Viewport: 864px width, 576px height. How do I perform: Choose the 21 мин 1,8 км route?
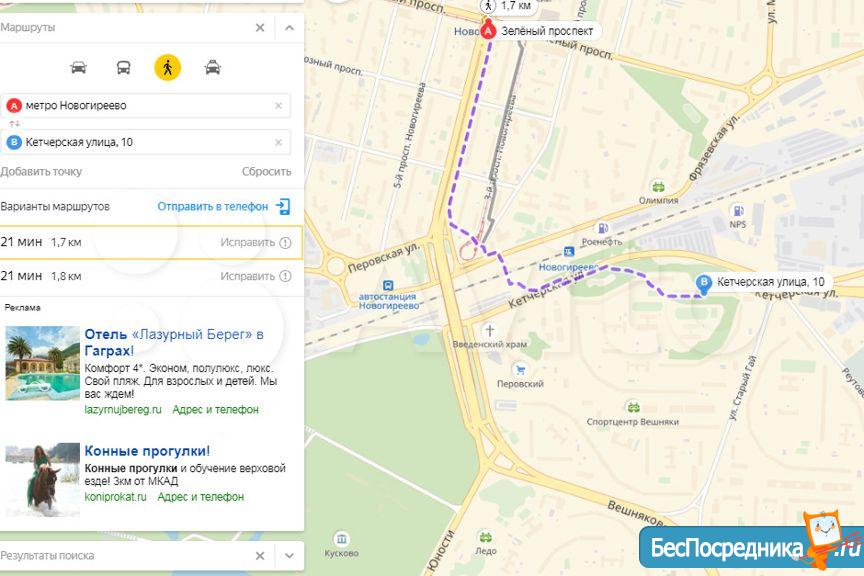[x=151, y=276]
